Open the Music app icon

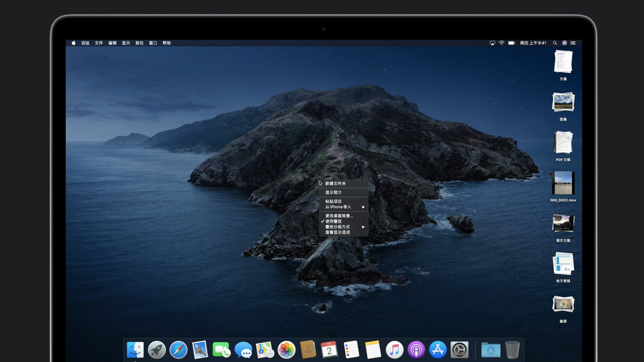click(394, 349)
